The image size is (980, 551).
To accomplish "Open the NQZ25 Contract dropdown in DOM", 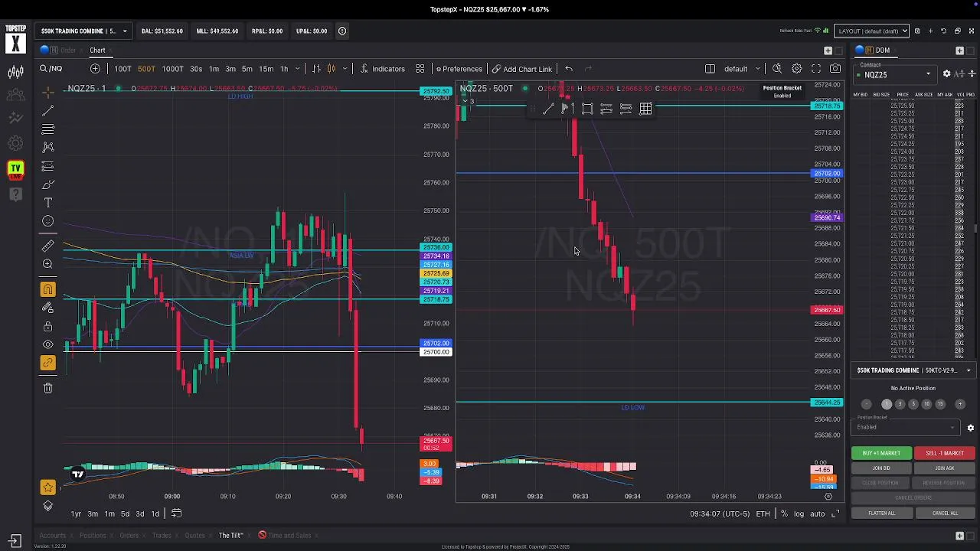I will (x=897, y=74).
